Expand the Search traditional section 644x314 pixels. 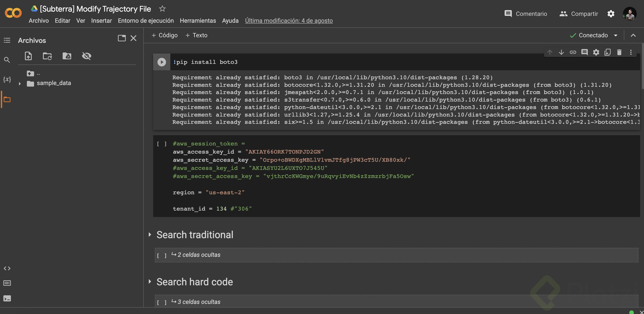pos(150,234)
